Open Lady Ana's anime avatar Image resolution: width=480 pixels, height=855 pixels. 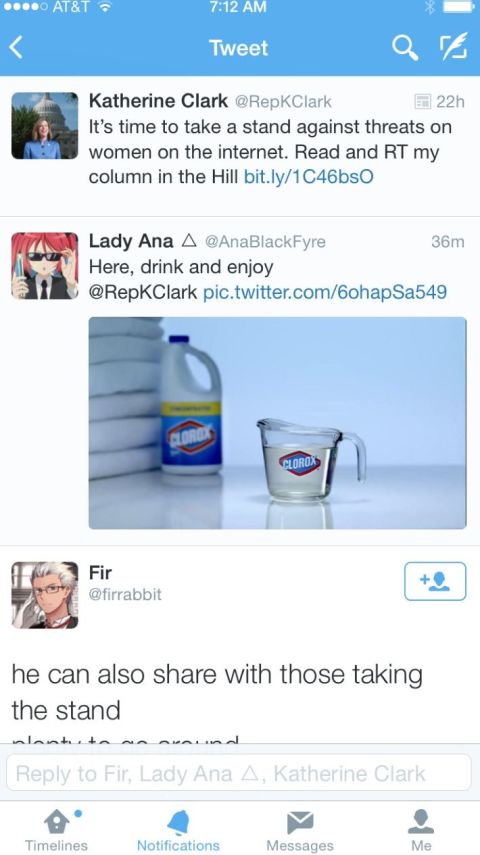click(45, 266)
